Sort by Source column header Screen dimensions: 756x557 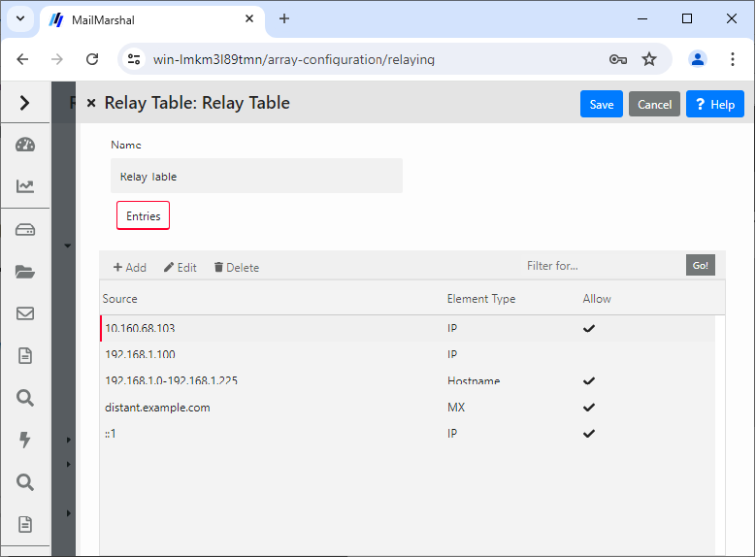[x=119, y=299]
